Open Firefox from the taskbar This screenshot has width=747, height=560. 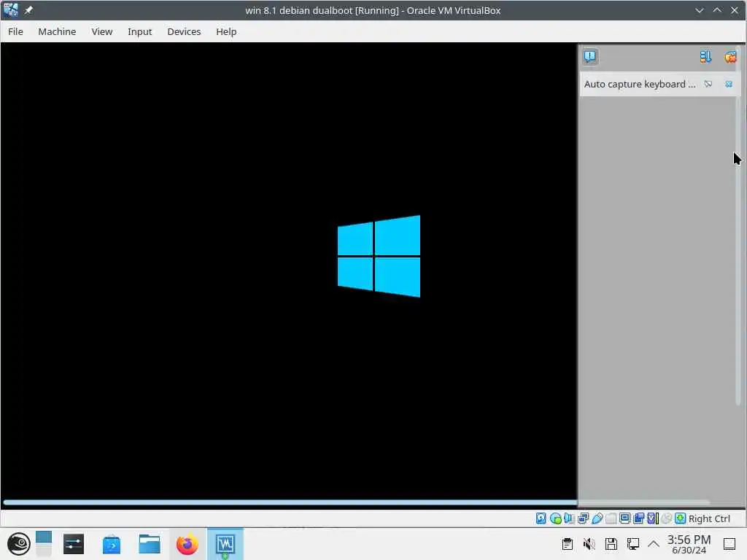click(187, 544)
